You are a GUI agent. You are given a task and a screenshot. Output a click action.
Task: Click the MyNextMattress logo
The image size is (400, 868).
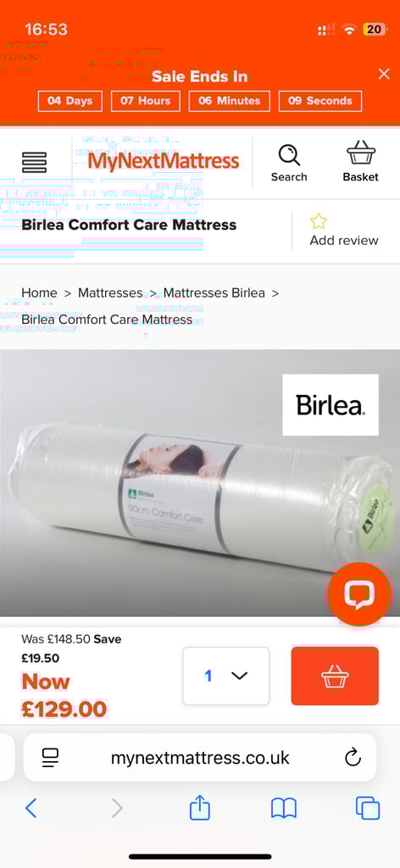point(164,161)
